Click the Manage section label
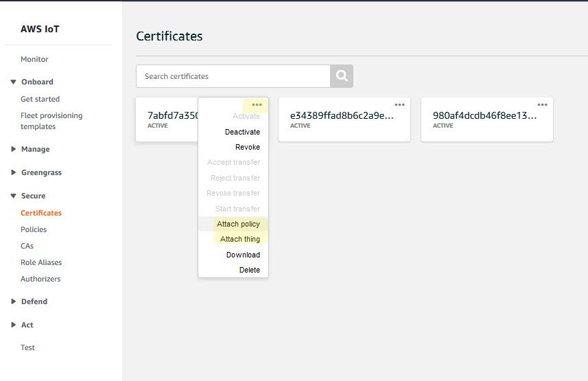This screenshot has height=381, width=588. pyautogui.click(x=35, y=149)
